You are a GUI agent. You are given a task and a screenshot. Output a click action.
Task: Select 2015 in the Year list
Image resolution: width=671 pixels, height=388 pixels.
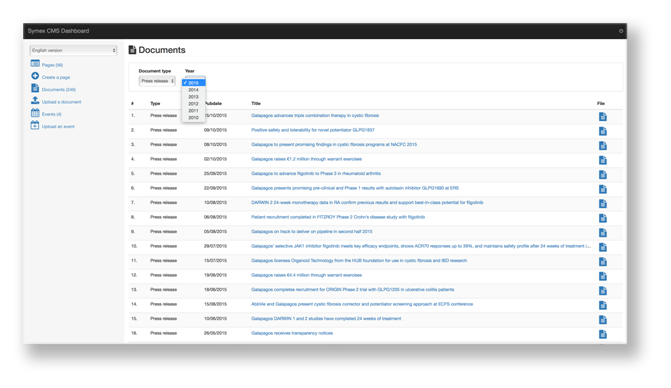(193, 83)
